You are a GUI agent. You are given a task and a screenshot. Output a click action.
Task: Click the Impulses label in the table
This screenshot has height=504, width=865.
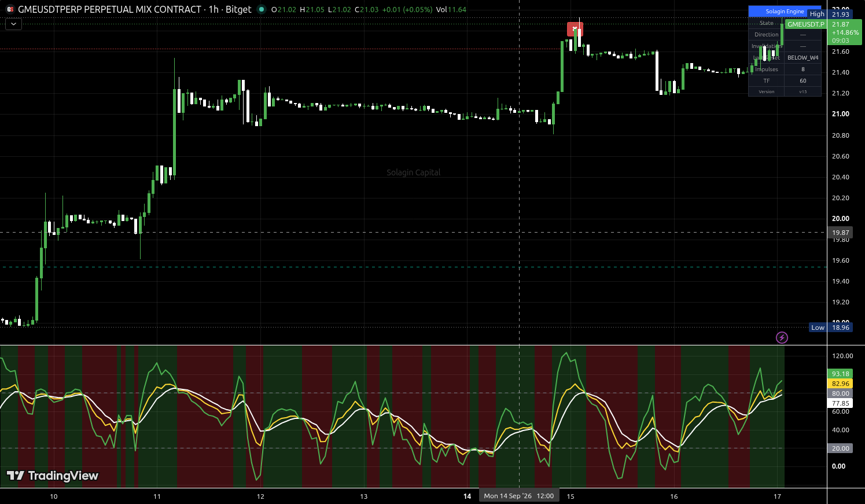[766, 69]
